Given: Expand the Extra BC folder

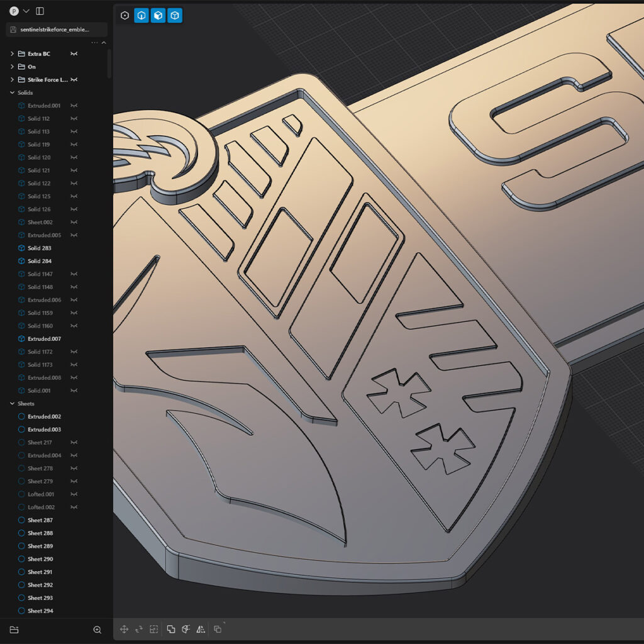Looking at the screenshot, I should (x=12, y=54).
